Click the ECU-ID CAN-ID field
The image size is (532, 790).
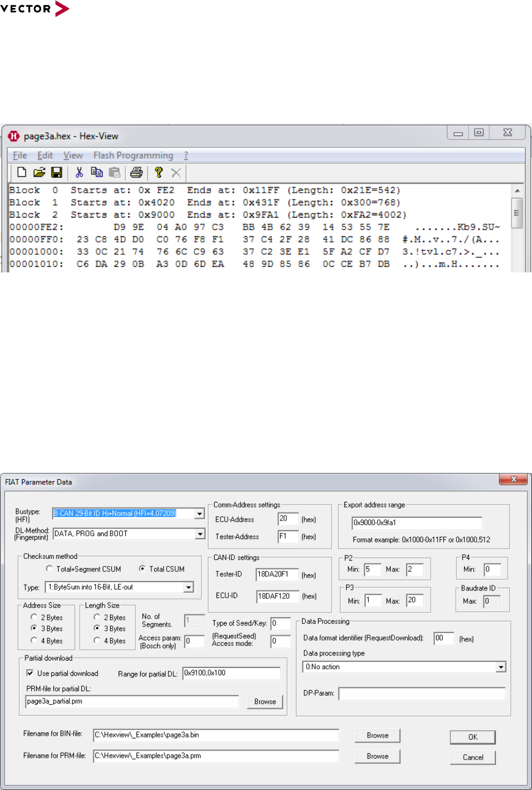(277, 596)
